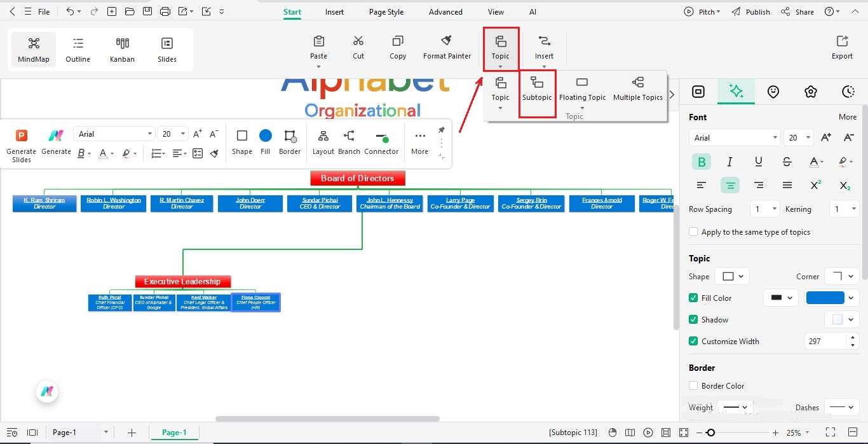
Task: Click the floating AI assistant button
Action: pos(46,391)
